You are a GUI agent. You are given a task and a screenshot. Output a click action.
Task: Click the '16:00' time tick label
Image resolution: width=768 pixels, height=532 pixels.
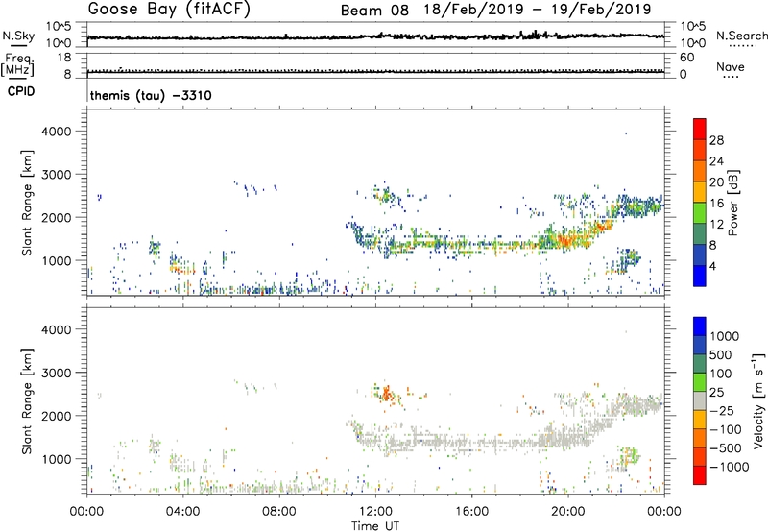(471, 512)
